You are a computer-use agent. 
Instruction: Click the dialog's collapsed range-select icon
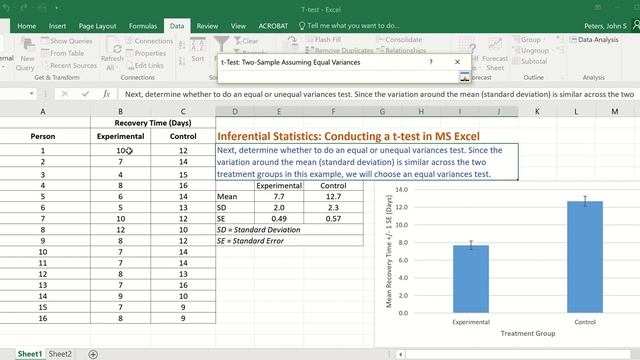click(464, 77)
